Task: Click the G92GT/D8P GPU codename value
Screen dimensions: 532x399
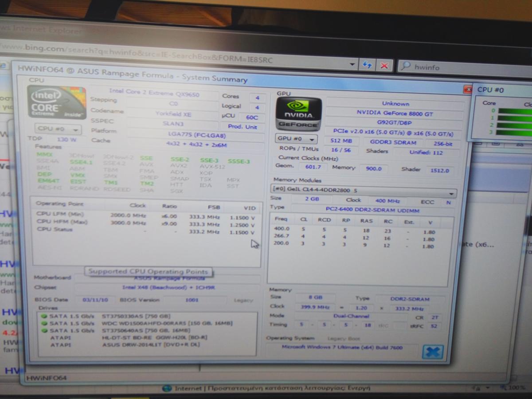Action: 395,122
